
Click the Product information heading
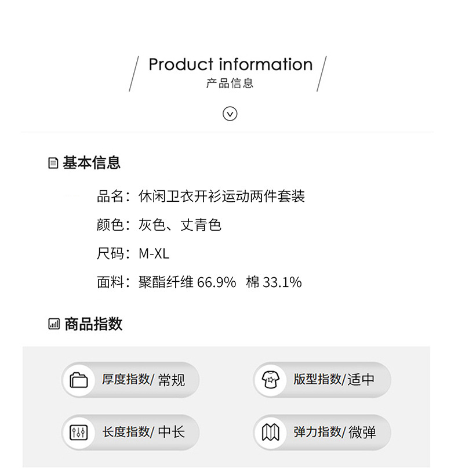tap(230, 64)
